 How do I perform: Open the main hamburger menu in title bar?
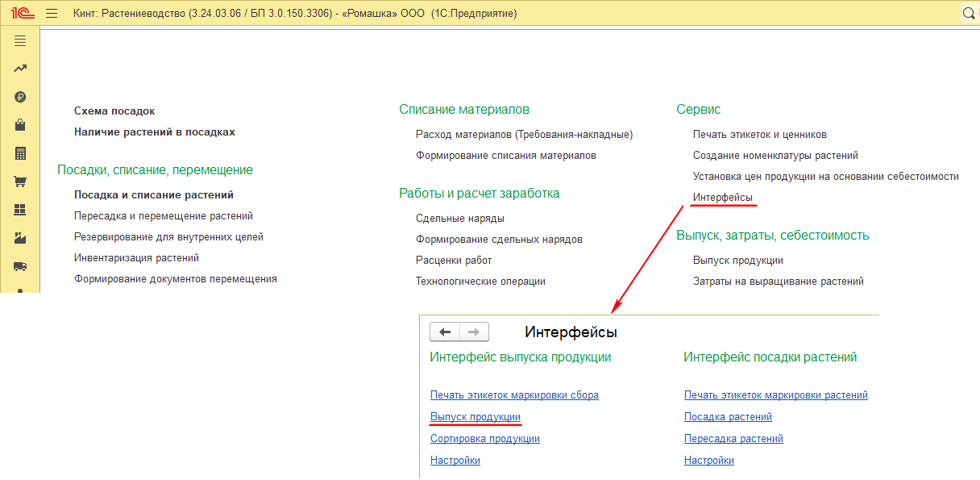tap(52, 14)
